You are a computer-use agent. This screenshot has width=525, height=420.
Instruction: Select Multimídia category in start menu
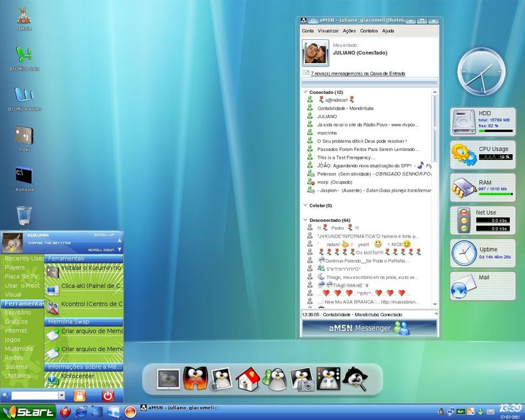pos(19,348)
